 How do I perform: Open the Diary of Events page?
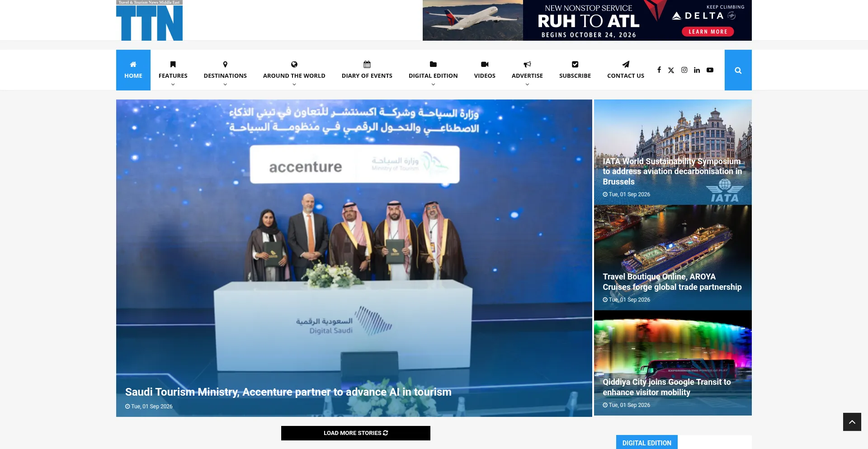367,76
